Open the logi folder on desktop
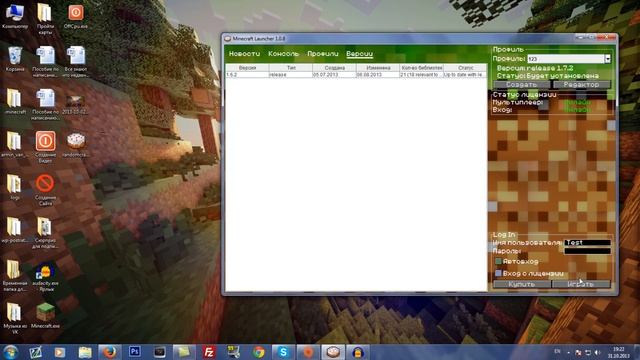The height and width of the screenshot is (360, 640). (14, 187)
